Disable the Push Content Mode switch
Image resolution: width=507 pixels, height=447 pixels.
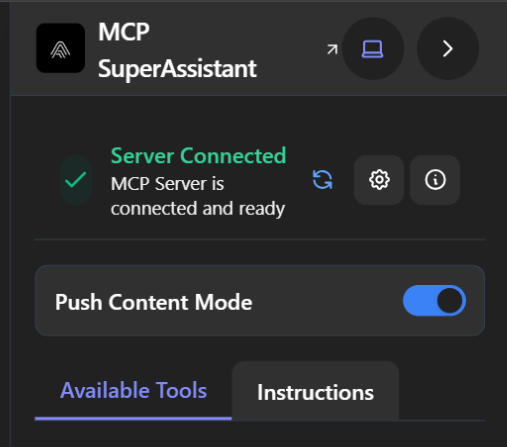point(434,301)
